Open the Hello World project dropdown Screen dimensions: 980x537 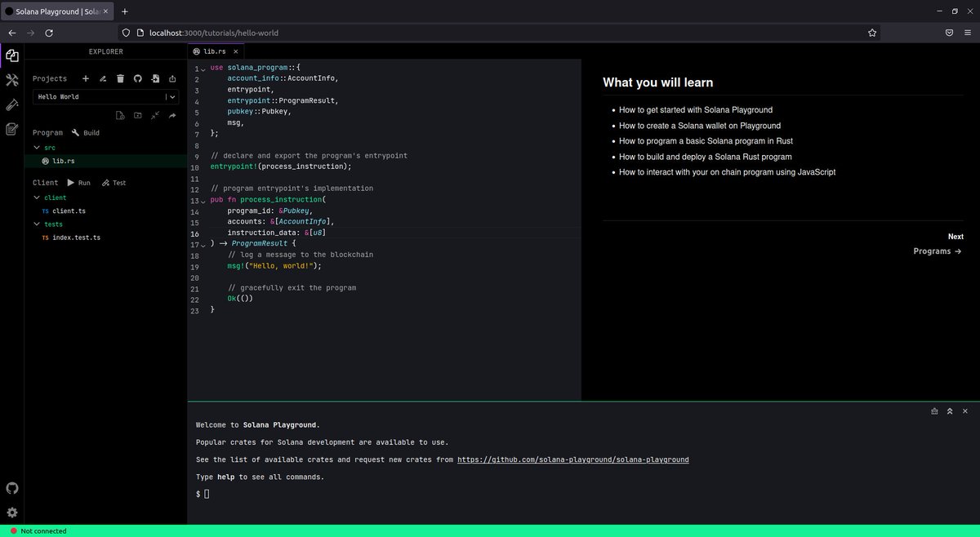(105, 96)
